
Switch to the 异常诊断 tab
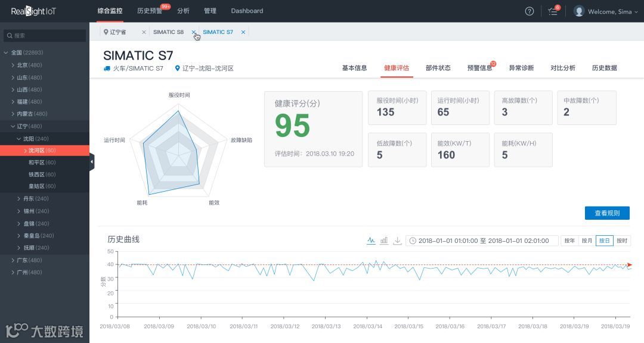[521, 68]
